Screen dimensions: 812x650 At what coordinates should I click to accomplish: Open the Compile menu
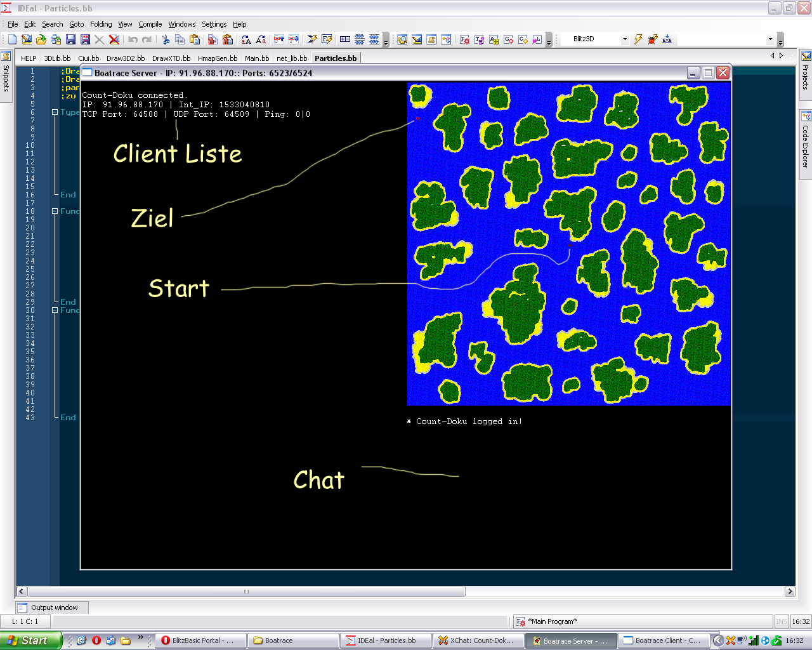tap(150, 24)
